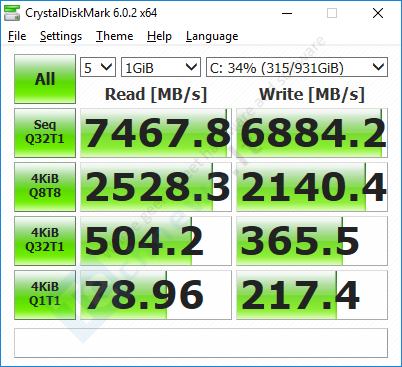
Task: Open the Theme menu
Action: [114, 36]
